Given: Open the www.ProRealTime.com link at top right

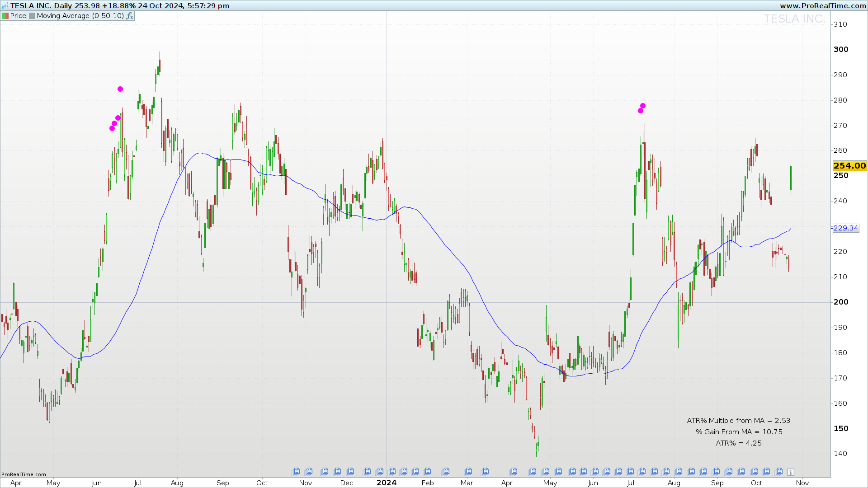Looking at the screenshot, I should tap(823, 6).
